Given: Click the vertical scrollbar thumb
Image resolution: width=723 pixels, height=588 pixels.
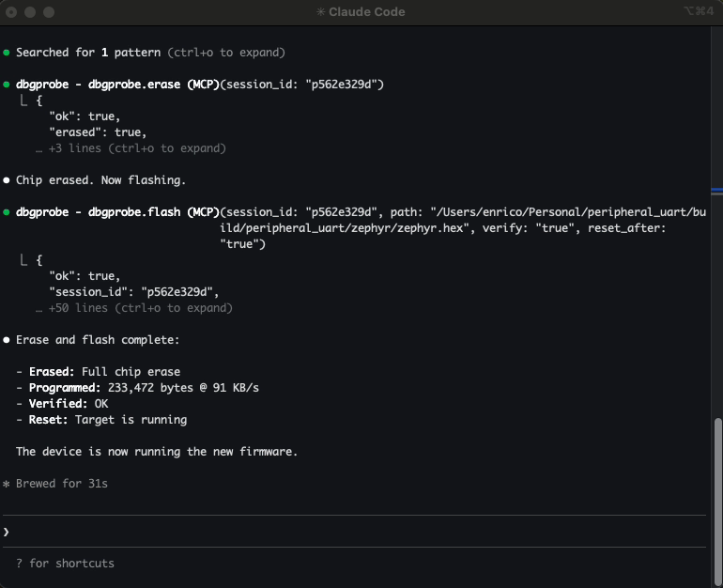Looking at the screenshot, I should pos(717,503).
